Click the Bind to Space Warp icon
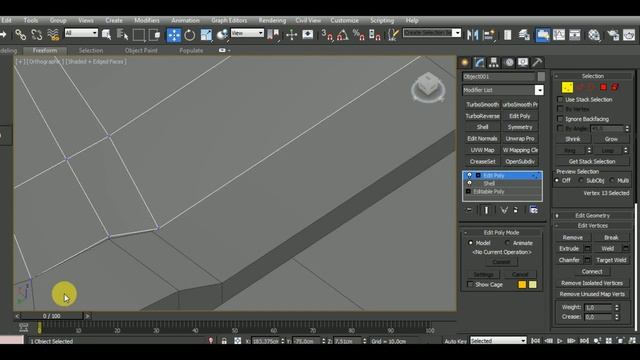Viewport: 640px width, 360px height. [x=53, y=35]
